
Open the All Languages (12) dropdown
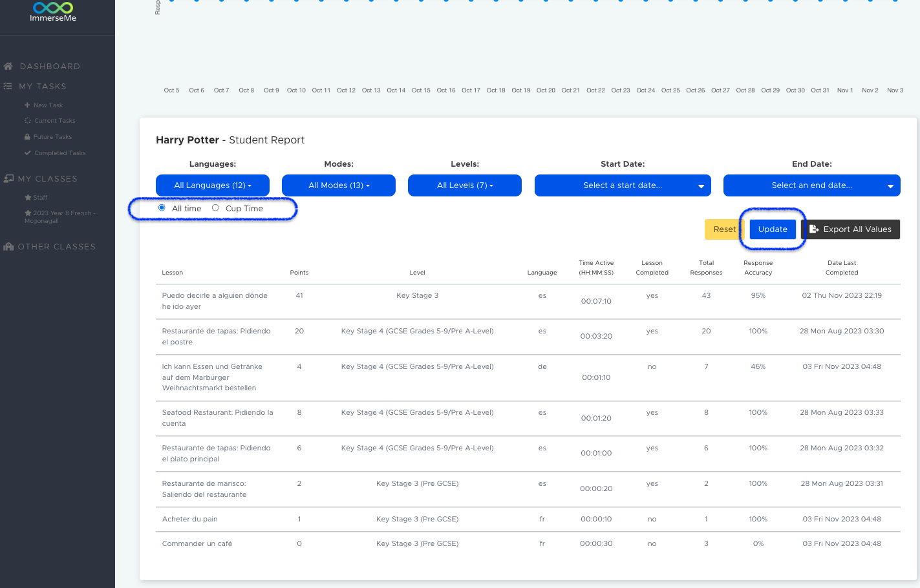click(213, 185)
